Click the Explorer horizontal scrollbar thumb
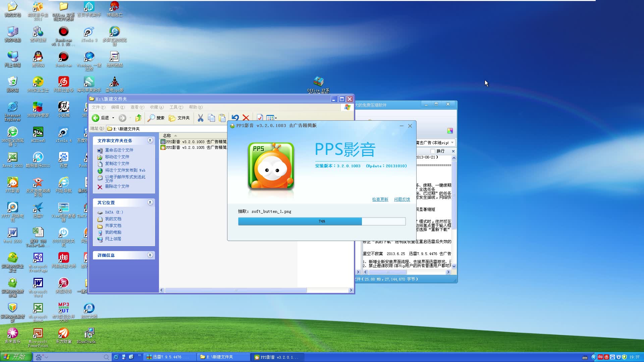644x362 pixels. [x=235, y=290]
